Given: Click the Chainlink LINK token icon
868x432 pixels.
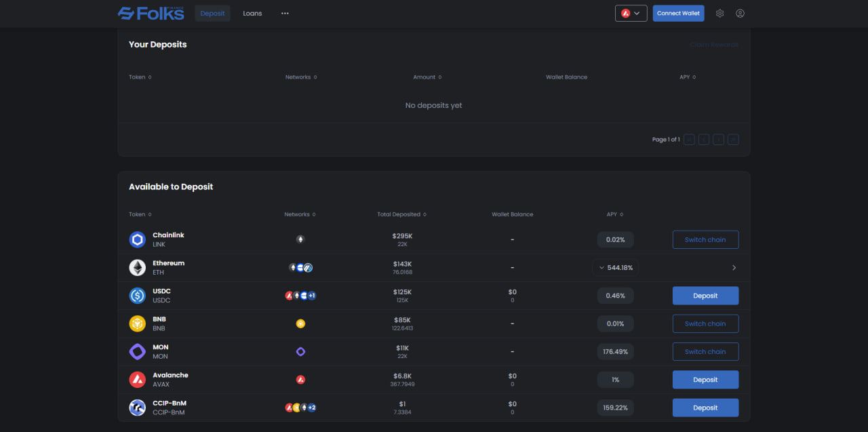Looking at the screenshot, I should click(x=138, y=239).
